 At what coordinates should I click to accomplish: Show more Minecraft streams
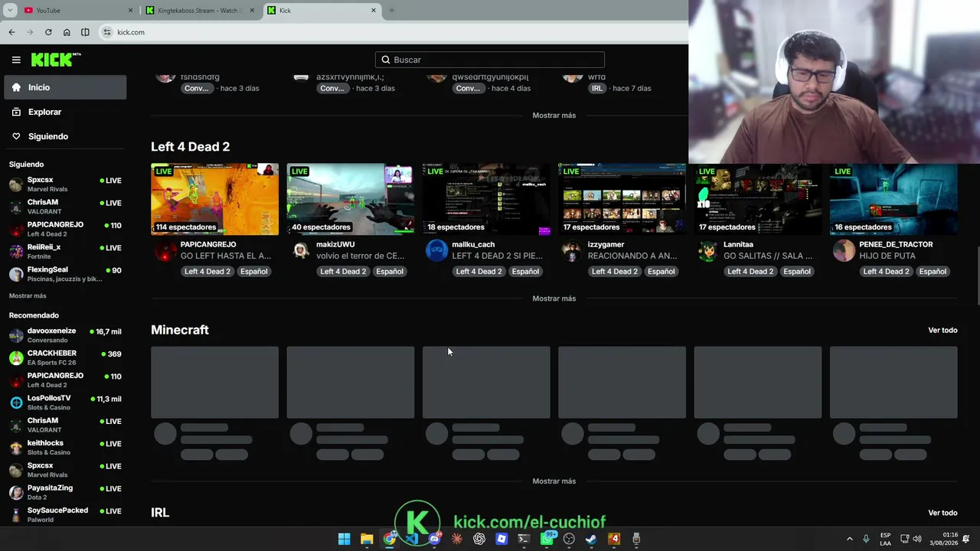pyautogui.click(x=554, y=481)
